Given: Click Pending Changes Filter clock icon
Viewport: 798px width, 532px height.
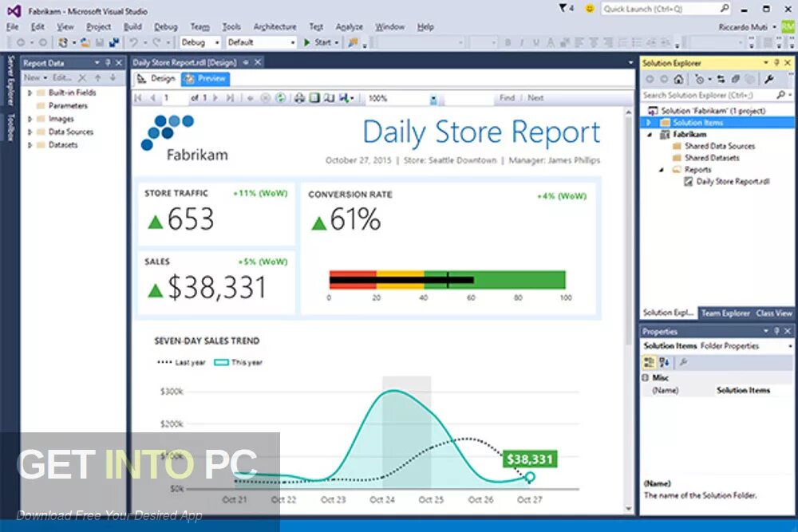Looking at the screenshot, I should (700, 79).
